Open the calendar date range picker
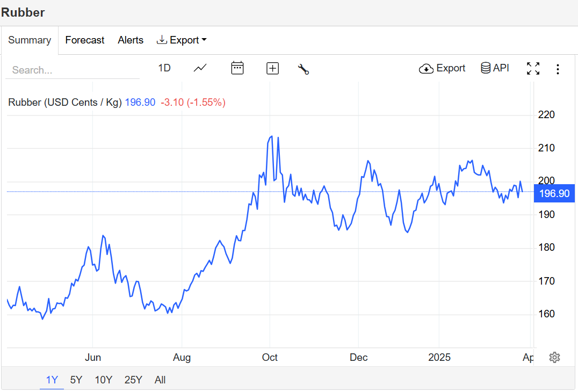578x392 pixels. 237,68
